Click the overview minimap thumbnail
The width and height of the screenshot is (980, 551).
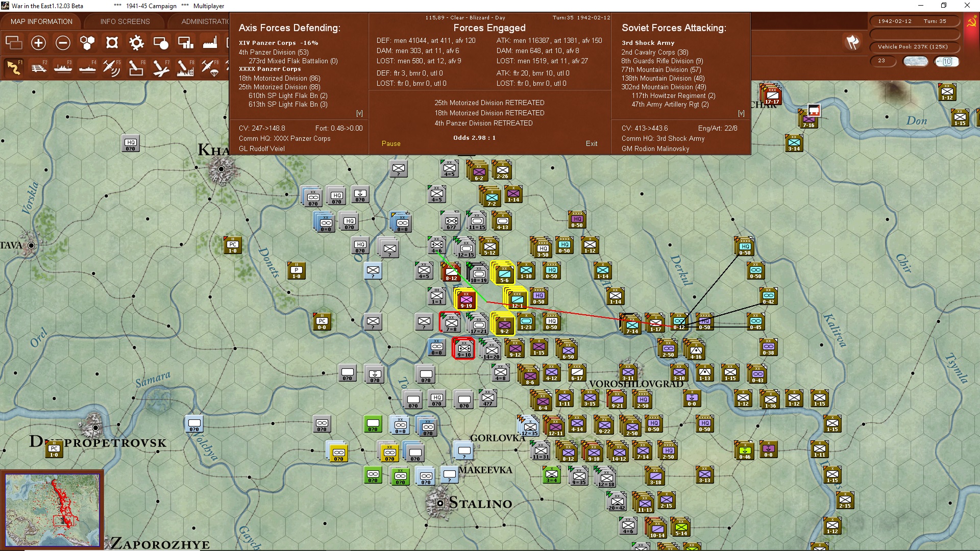pyautogui.click(x=53, y=510)
